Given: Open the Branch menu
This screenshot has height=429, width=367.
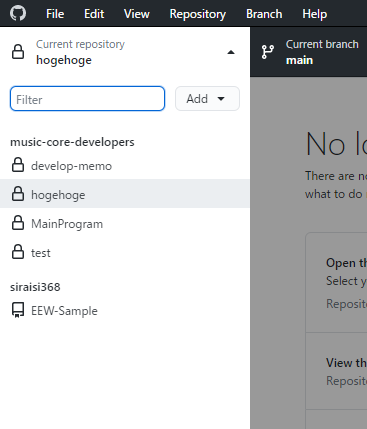Looking at the screenshot, I should point(264,14).
